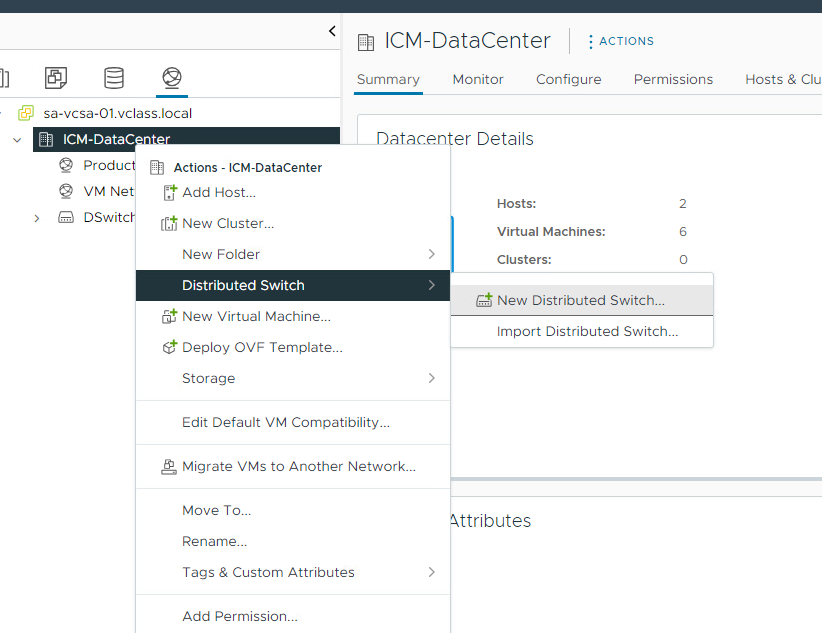Screen dimensions: 822x633
Task: Click the sa-vcsa-01.vclass.local vCenter icon
Action: 26,113
